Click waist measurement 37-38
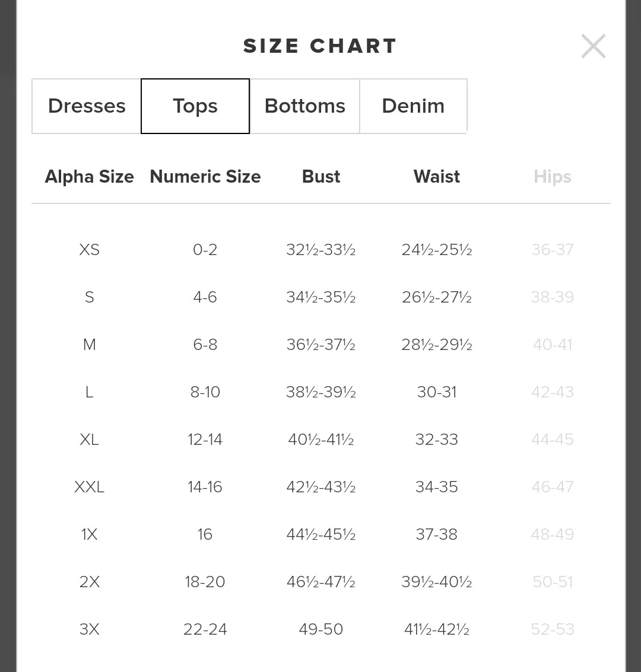The width and height of the screenshot is (641, 672). coord(436,534)
